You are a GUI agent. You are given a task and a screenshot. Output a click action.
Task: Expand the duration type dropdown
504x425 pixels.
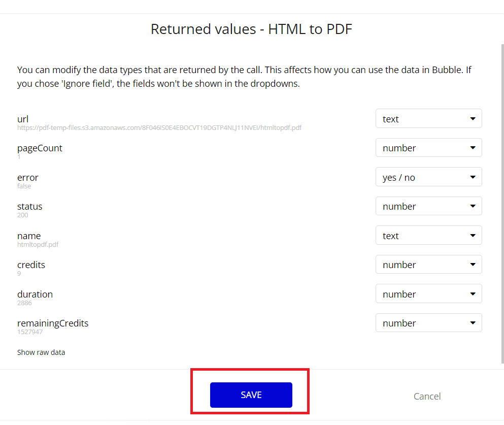(428, 294)
